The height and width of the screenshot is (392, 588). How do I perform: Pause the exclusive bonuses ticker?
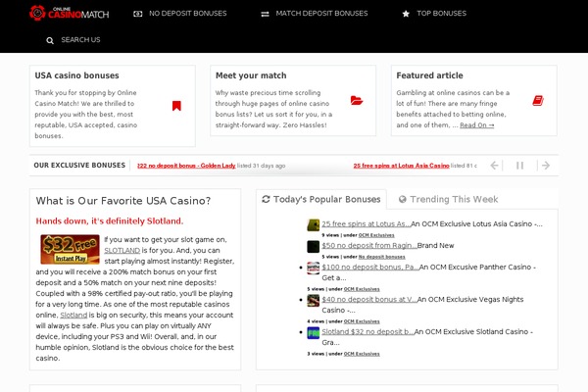[519, 166]
